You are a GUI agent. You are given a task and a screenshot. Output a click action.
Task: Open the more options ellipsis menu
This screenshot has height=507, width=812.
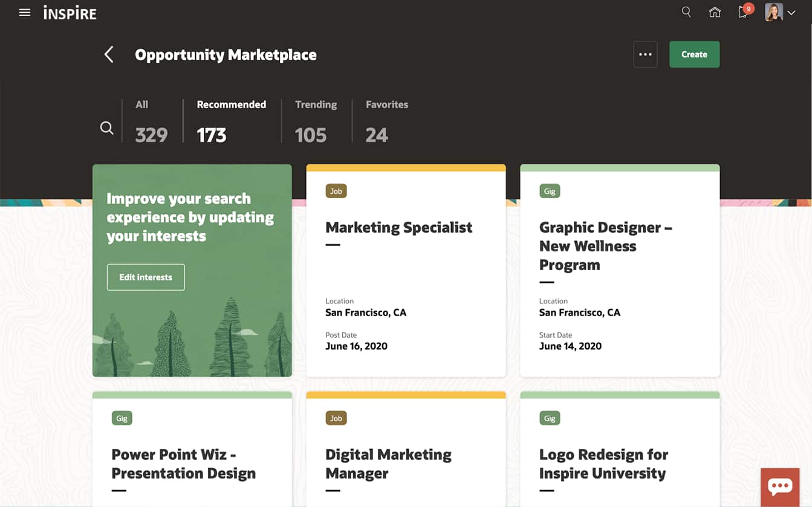pos(645,54)
